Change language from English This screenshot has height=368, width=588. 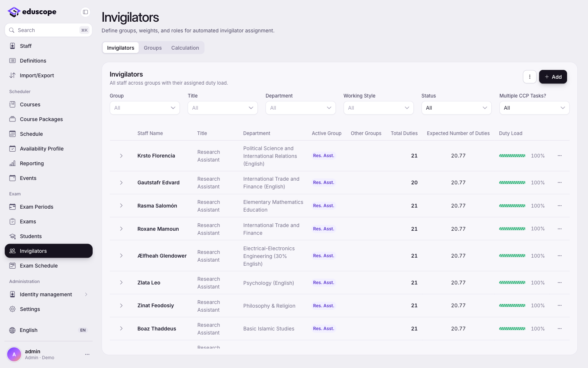pos(49,330)
